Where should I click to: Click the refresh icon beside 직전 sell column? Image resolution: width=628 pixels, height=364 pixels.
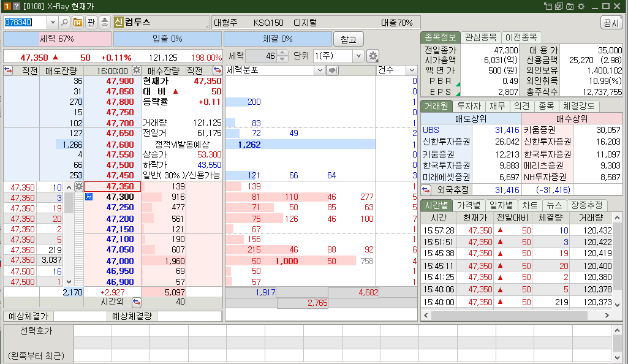tap(7, 70)
